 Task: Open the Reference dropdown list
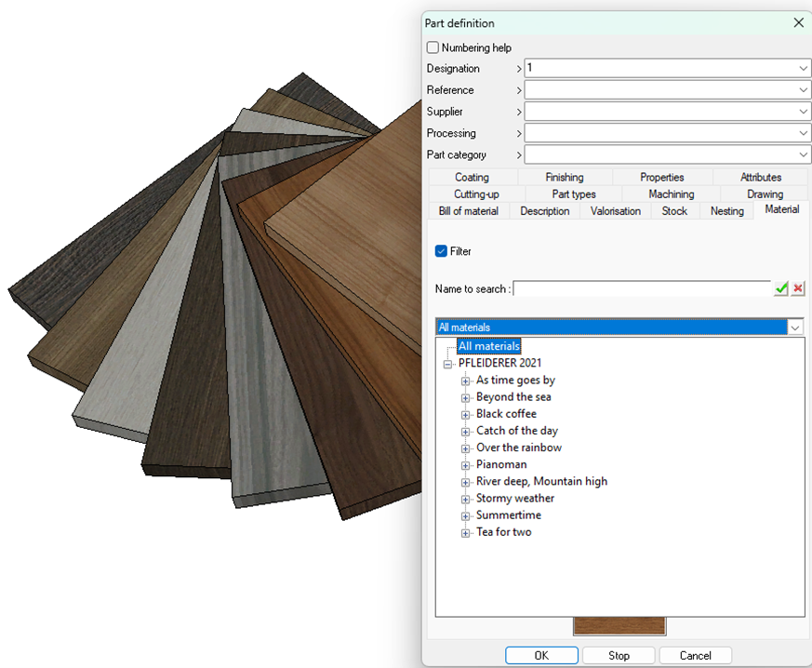point(804,90)
